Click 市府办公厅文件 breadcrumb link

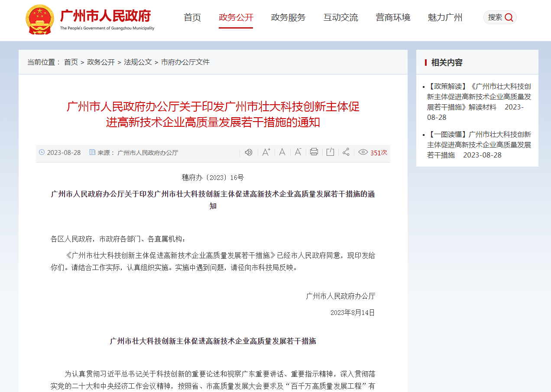point(185,62)
